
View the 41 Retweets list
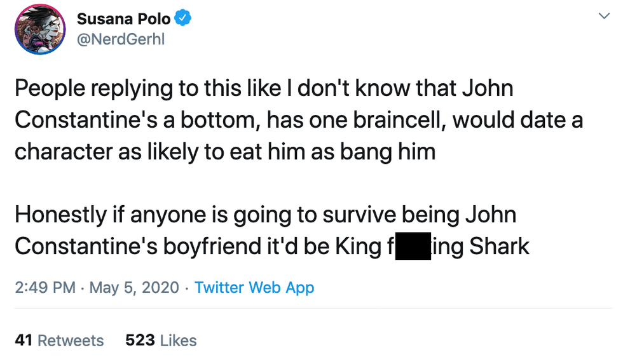pos(59,340)
